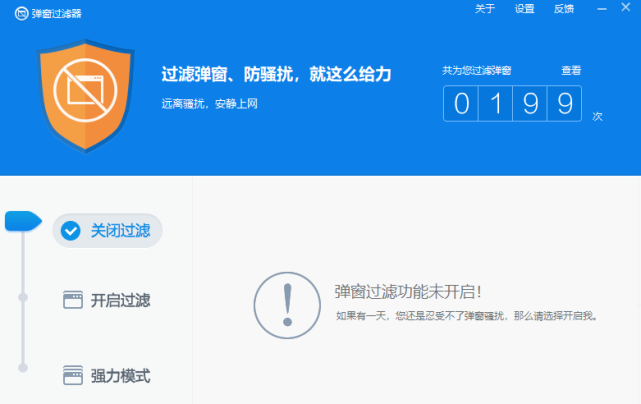Click the 弹窗过滤功能未开启 notice text
Viewport: 641px width, 404px height.
[408, 292]
